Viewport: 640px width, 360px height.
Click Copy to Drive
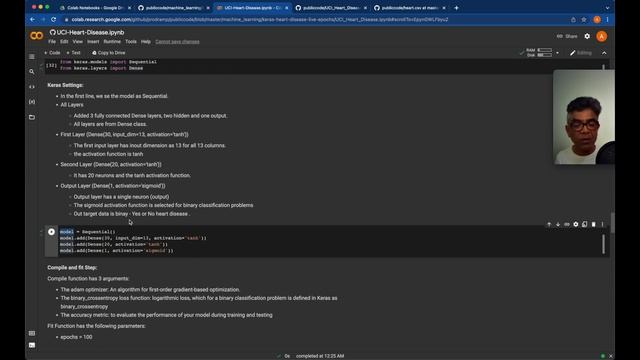click(x=109, y=53)
